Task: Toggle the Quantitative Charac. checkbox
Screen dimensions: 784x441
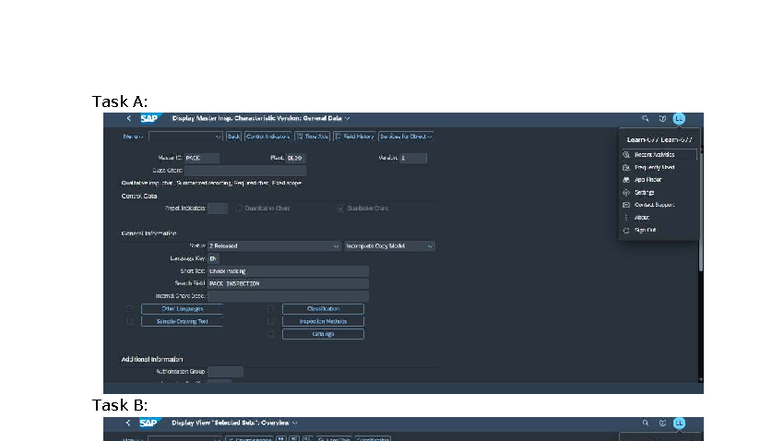Action: (239, 208)
